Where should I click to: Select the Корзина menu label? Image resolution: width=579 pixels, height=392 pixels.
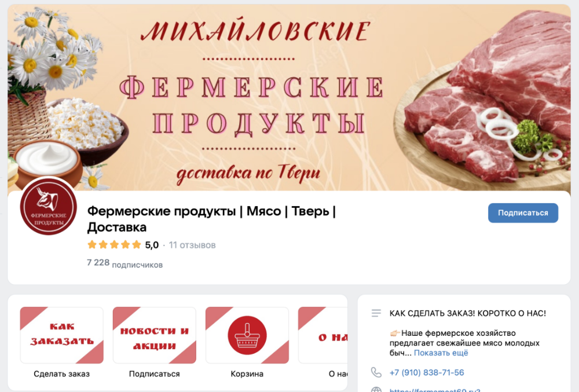(x=247, y=374)
